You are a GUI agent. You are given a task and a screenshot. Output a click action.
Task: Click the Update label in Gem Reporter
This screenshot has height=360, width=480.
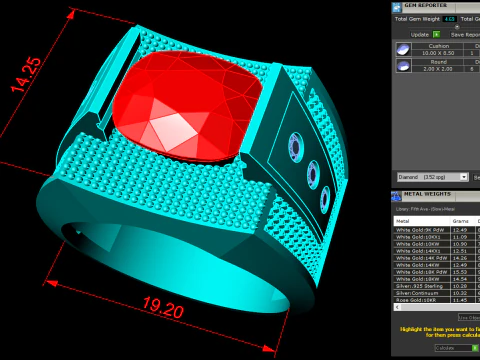tap(420, 35)
